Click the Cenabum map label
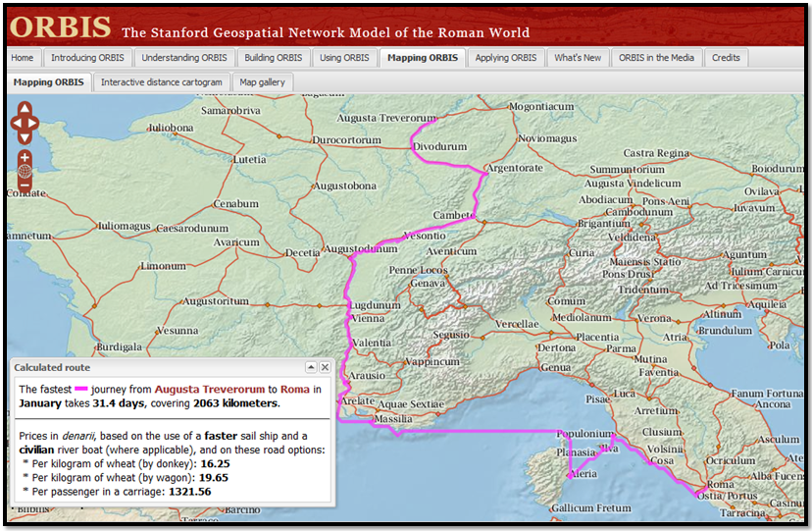The width and height of the screenshot is (812, 531). (235, 203)
